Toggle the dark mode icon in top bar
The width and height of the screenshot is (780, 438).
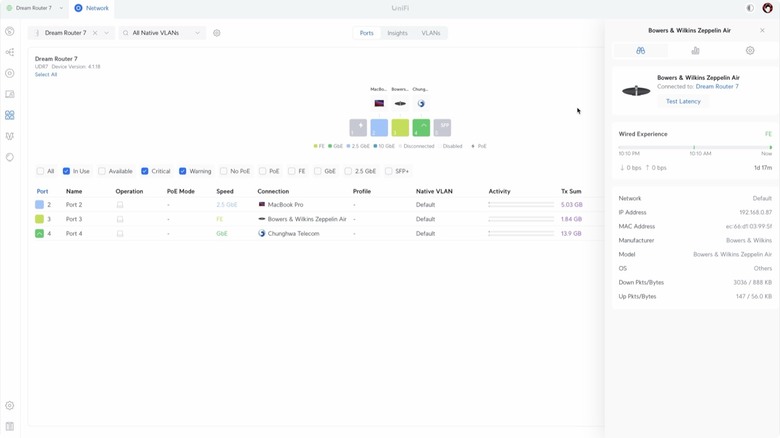(750, 8)
